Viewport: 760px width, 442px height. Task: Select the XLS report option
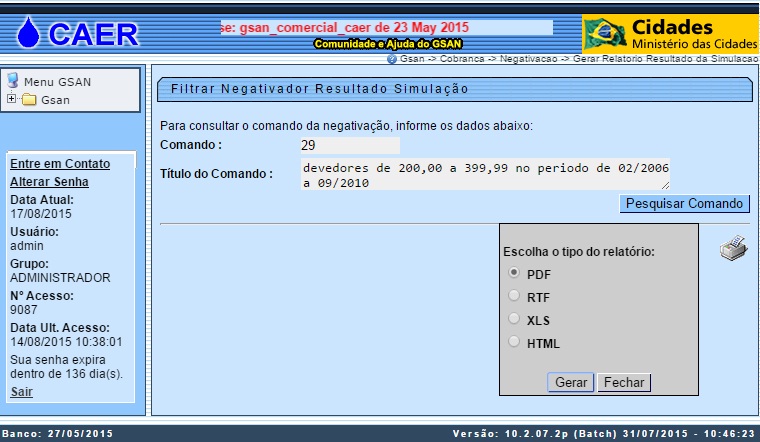pos(514,319)
